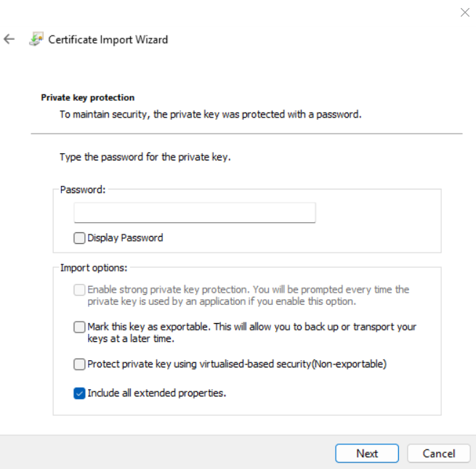Click the Private key protection heading
This screenshot has width=476, height=469.
88,97
